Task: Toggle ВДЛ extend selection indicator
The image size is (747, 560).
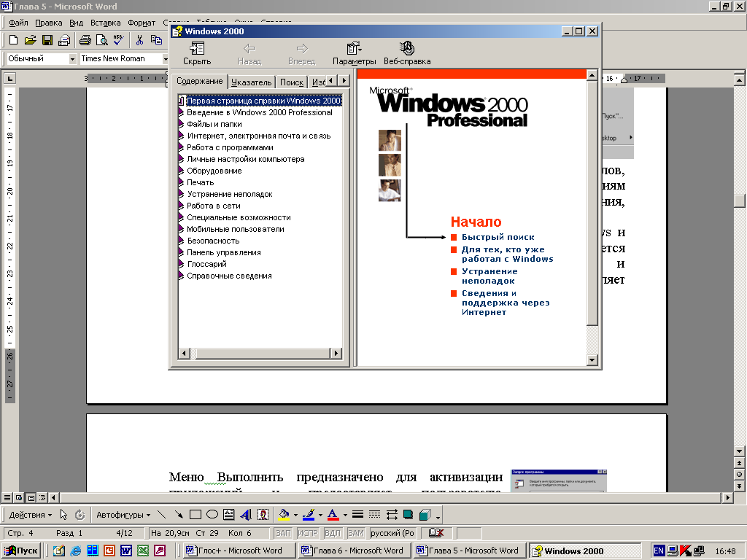Action: pos(333,533)
